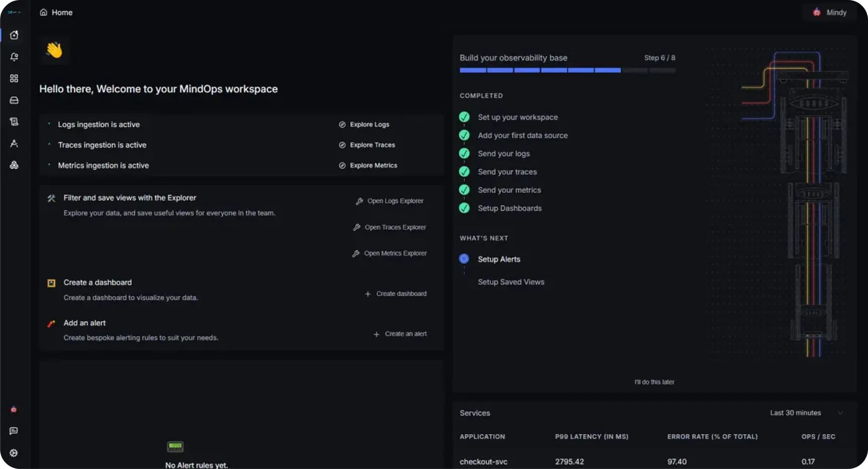Click the yellow dashboard icon beside Create a dashboard
868x469 pixels.
[x=51, y=283]
